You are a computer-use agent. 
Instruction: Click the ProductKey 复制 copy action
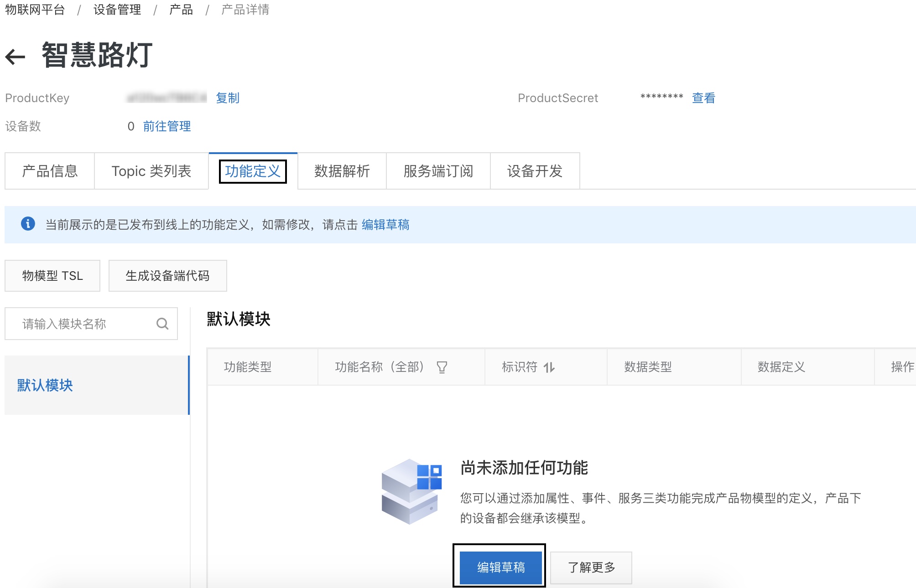(x=228, y=98)
